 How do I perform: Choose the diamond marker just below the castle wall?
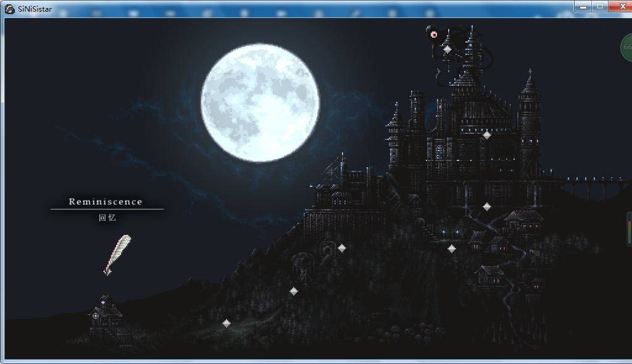click(x=487, y=207)
